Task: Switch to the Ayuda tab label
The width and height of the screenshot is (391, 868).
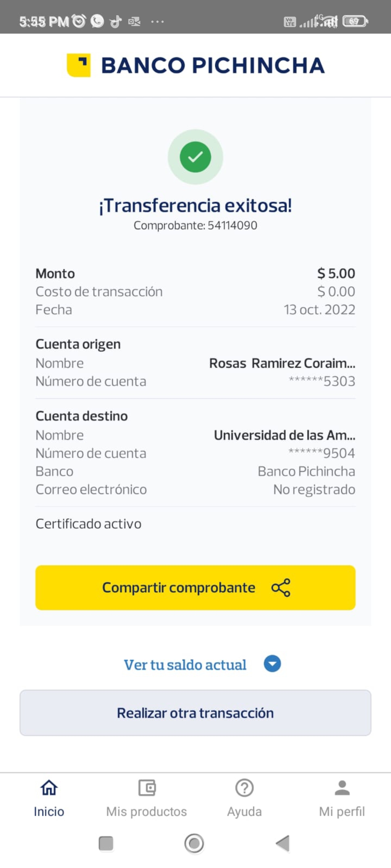Action: pyautogui.click(x=244, y=812)
